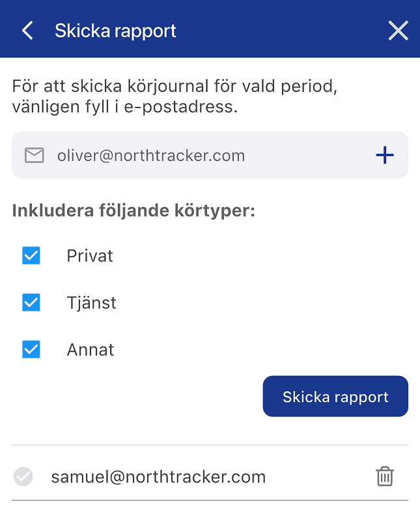Click the Inkludera följande körtyper heading
Viewport: 420px width, 513px height.
tap(133, 211)
